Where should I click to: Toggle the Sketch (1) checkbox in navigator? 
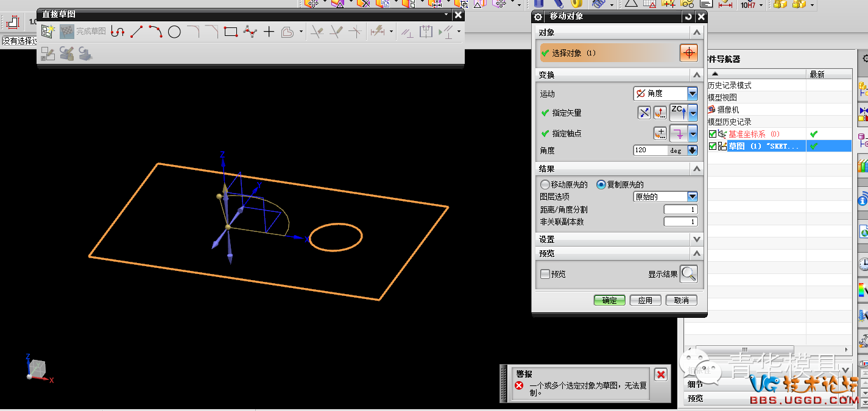coord(713,146)
